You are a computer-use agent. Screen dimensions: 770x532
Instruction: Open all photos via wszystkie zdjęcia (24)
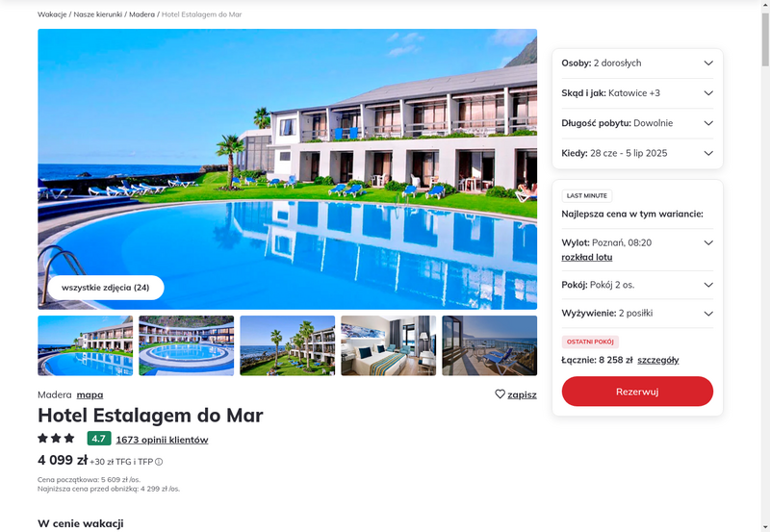(x=106, y=288)
